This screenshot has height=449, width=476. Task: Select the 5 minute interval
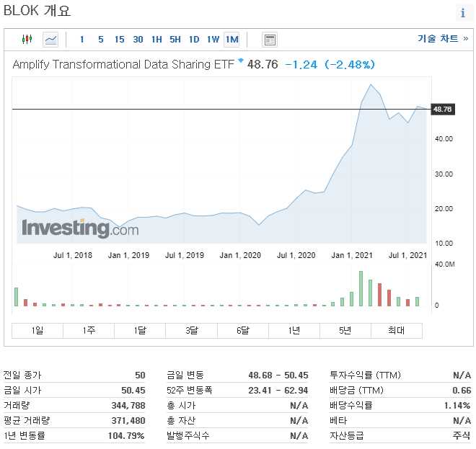(101, 40)
